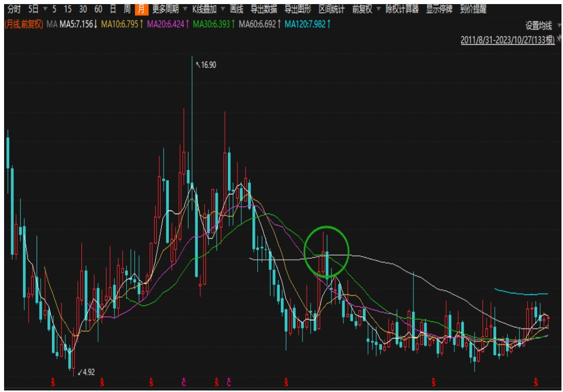563x392 pixels.
Task: Click the 导出数据 button
Action: (x=263, y=9)
